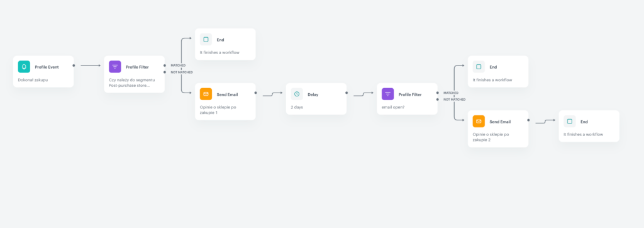Click the teal Profile Event bell icon
This screenshot has width=644, height=228.
[24, 67]
